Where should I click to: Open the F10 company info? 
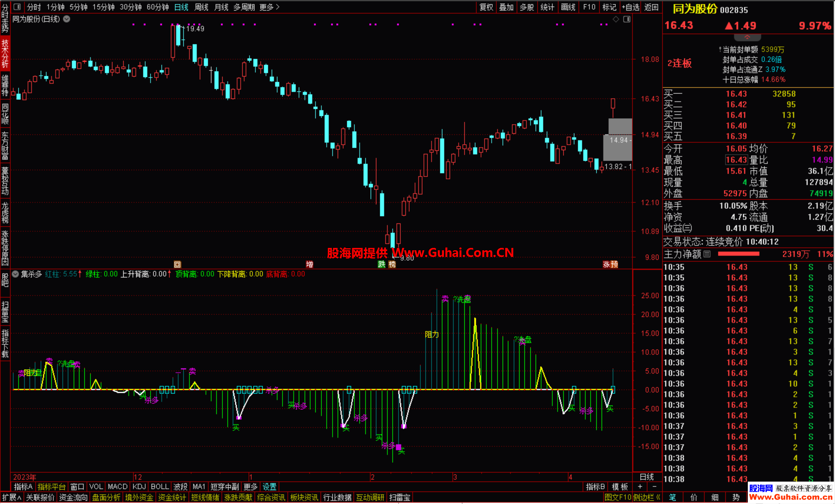pyautogui.click(x=589, y=7)
